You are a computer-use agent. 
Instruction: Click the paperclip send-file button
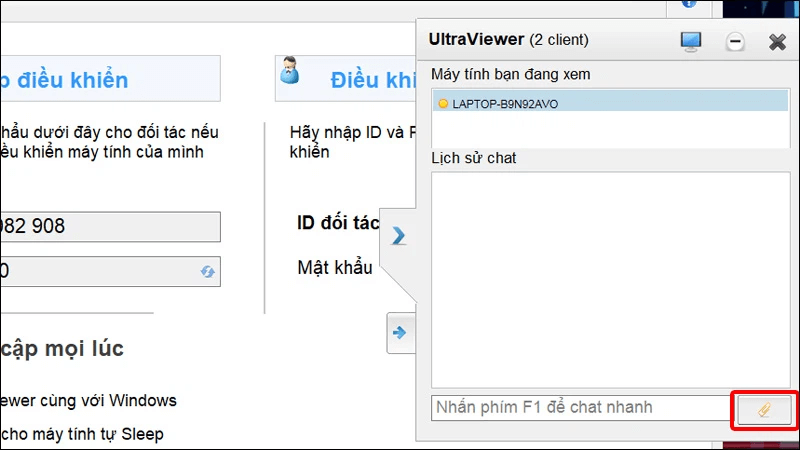764,410
